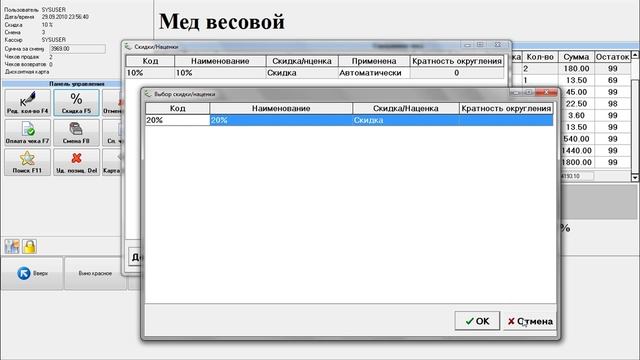
Task: Click the Кол-во column header in main table
Action: pyautogui.click(x=540, y=57)
